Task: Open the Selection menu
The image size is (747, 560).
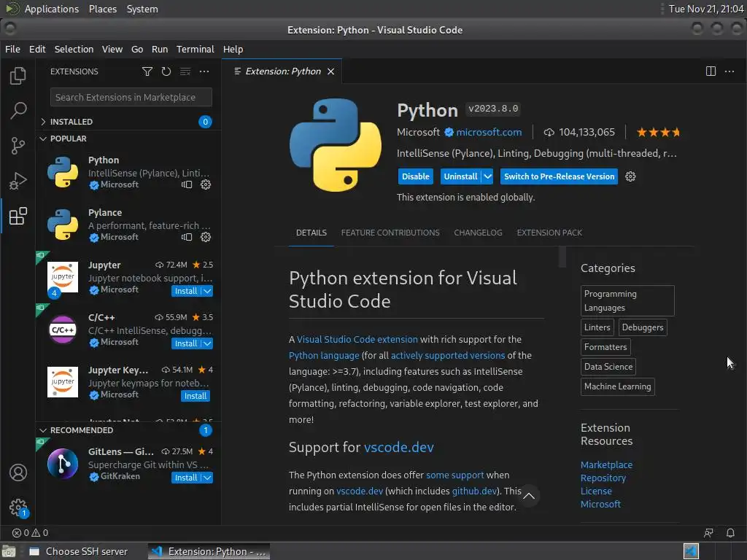Action: click(74, 49)
